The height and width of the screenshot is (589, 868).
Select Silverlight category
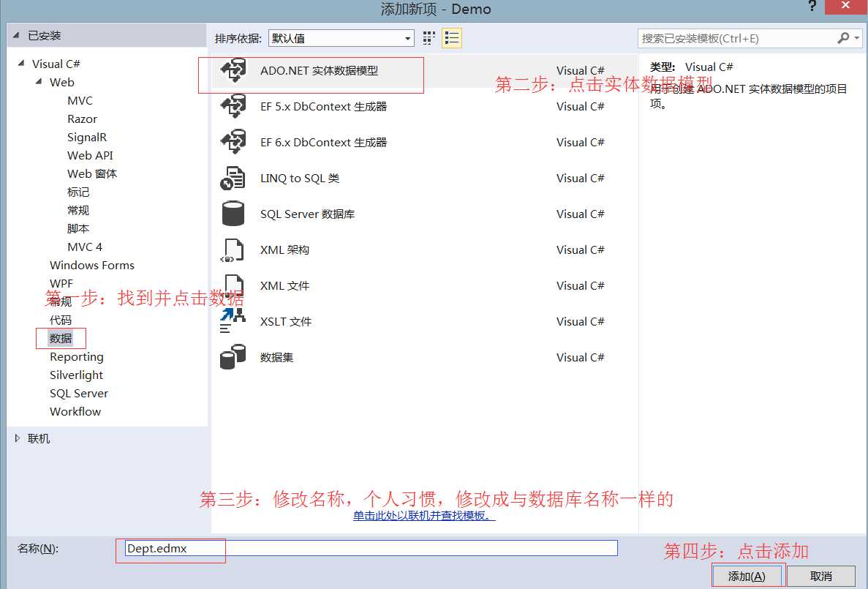tap(76, 375)
